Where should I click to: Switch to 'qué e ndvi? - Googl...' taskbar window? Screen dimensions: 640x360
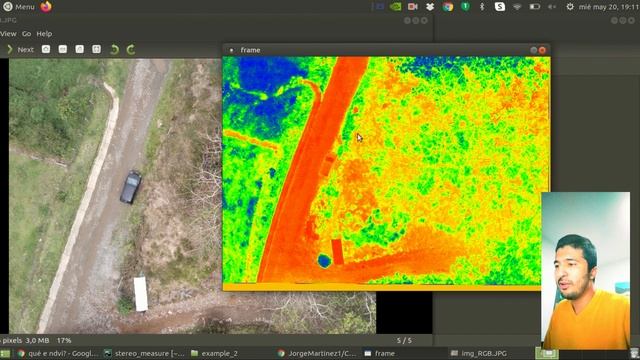coord(58,353)
